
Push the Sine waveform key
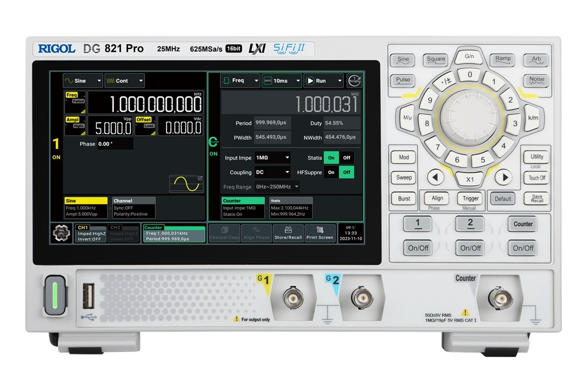(x=403, y=60)
